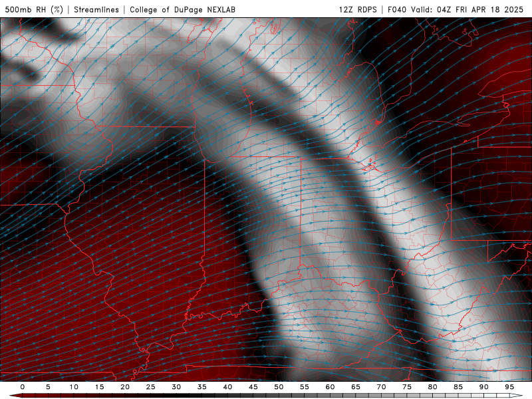
Task: Click the left arrow end of the color bar
Action: (x=15, y=396)
